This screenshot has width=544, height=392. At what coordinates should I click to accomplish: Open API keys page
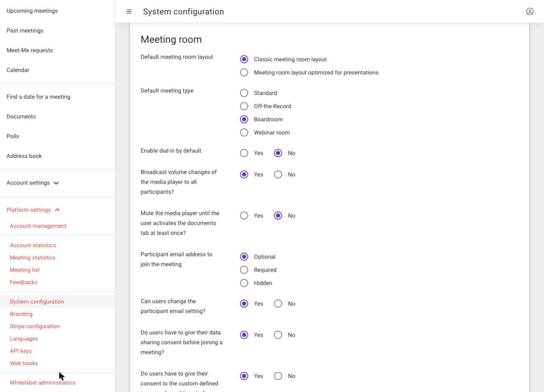[x=21, y=351]
